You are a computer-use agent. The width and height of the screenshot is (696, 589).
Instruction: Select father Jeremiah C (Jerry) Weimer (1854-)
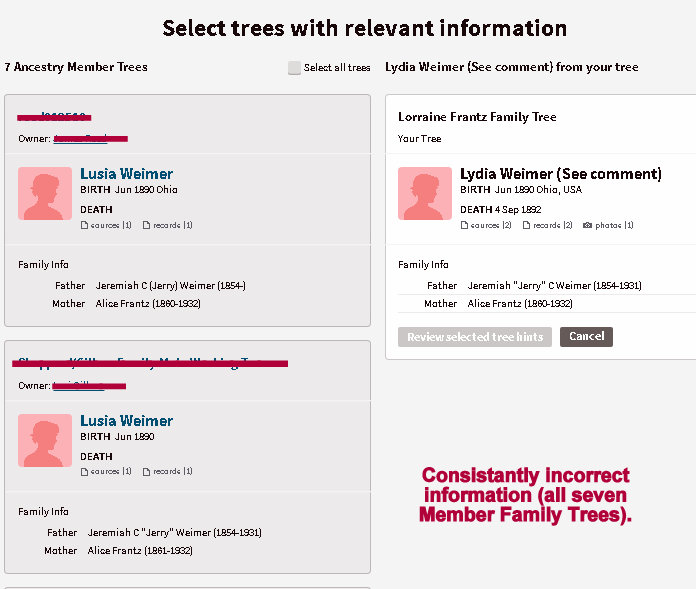tap(170, 286)
